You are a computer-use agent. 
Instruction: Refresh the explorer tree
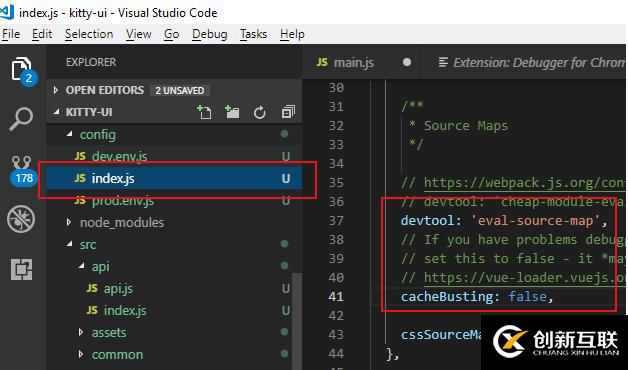tap(260, 113)
